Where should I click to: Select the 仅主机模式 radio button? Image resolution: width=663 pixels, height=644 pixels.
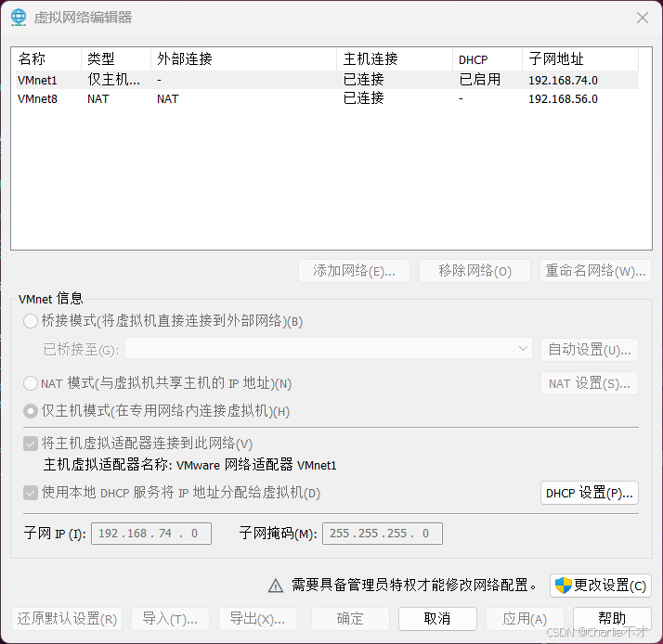(x=31, y=411)
